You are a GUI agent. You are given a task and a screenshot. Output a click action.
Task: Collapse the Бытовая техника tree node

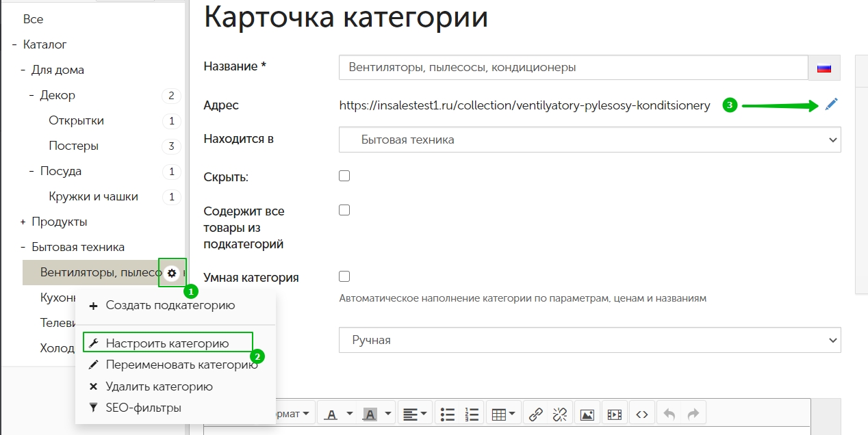point(23,247)
